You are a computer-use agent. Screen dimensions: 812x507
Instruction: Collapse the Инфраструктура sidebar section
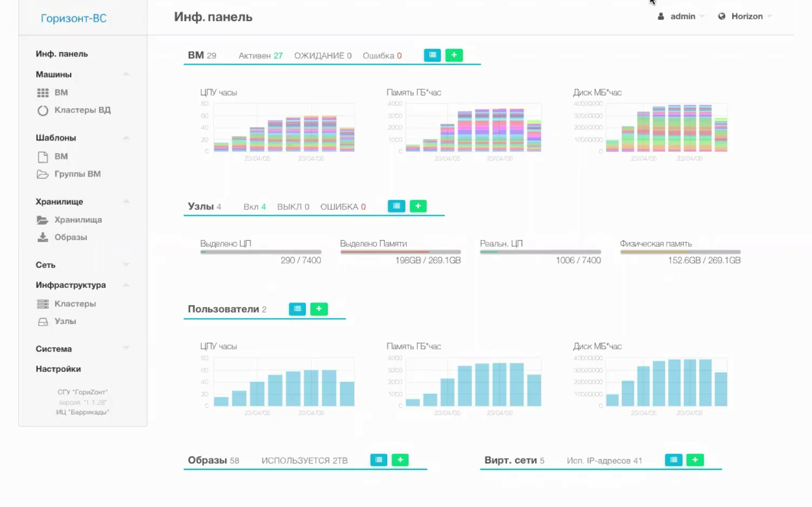coord(126,285)
